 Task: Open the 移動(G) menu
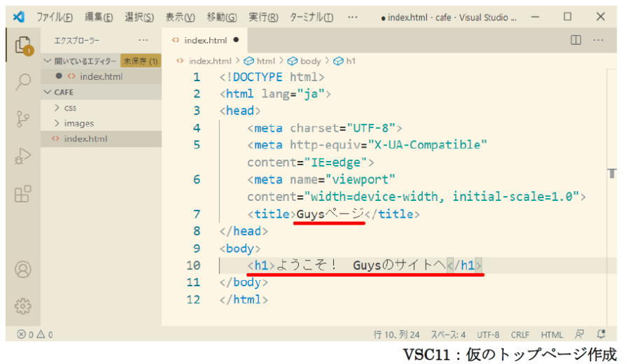222,17
